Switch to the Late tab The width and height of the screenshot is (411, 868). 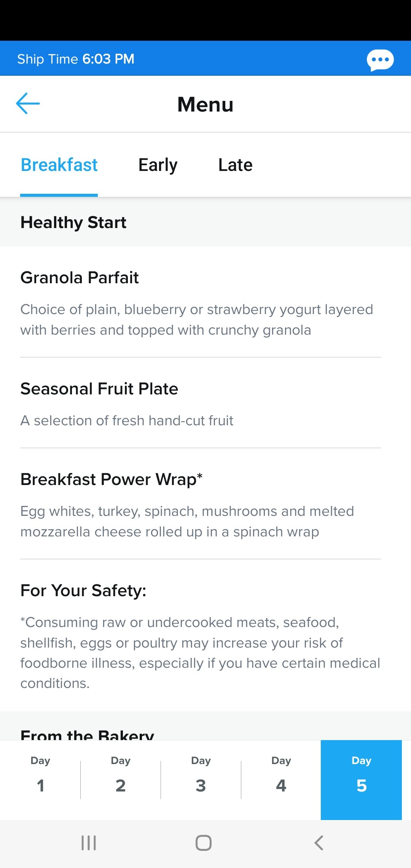point(235,165)
